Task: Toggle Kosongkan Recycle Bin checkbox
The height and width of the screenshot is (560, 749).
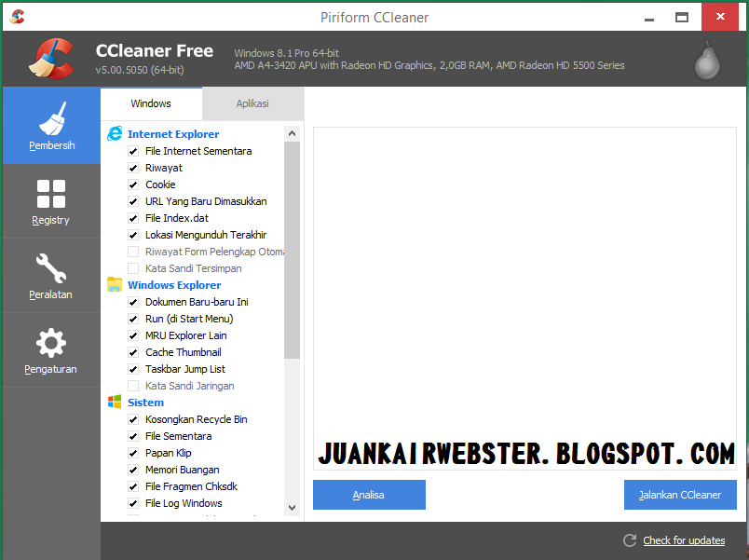Action: tap(133, 420)
